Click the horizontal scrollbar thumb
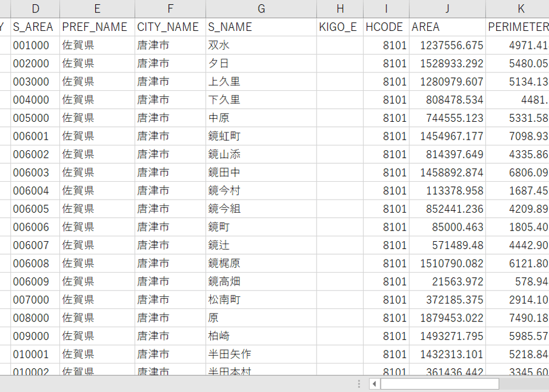Viewport: 549px width, 392px height. click(440, 384)
